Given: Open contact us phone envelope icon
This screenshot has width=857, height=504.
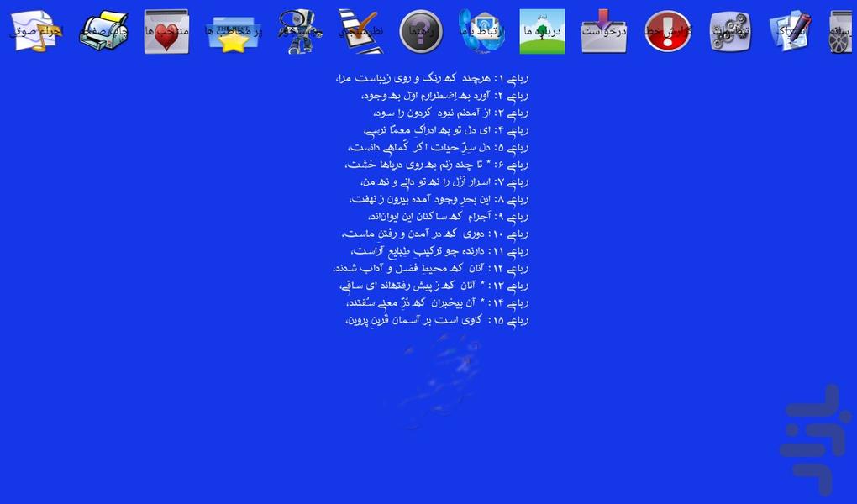Looking at the screenshot, I should point(481,31).
